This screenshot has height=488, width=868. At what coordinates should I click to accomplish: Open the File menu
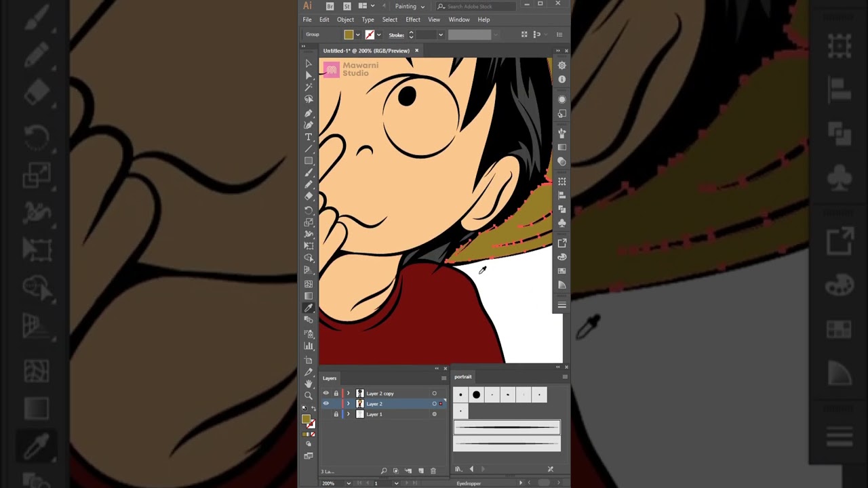click(x=307, y=20)
